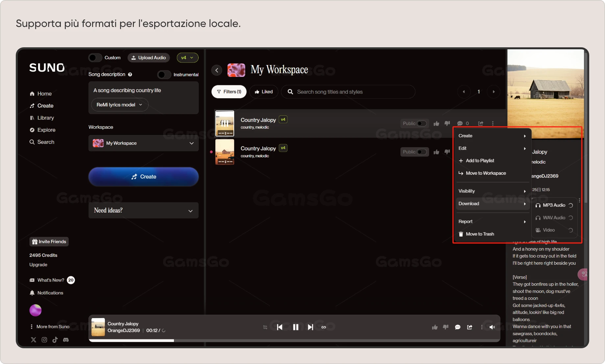Expand the My Workspace selector

143,143
